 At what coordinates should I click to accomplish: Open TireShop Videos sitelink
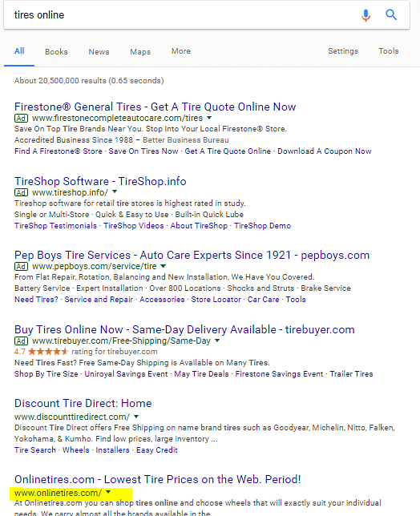134,225
